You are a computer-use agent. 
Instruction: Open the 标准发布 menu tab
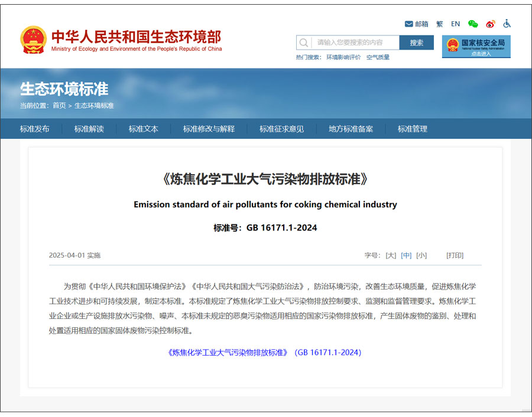point(35,129)
